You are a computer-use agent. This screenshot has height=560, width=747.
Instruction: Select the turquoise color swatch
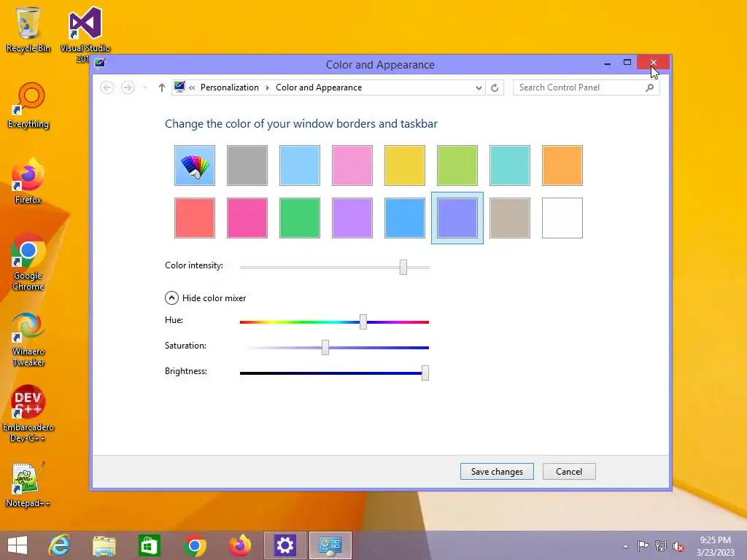(x=510, y=166)
